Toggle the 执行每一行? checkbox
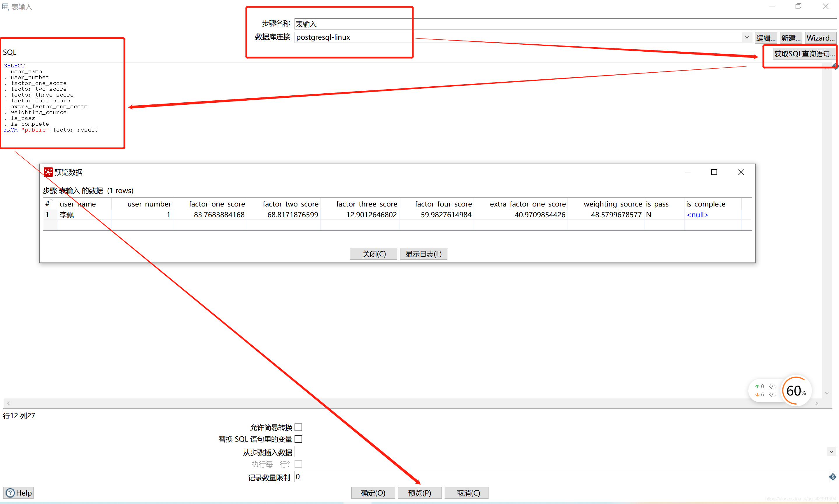Viewport: 839px width, 504px height. pyautogui.click(x=298, y=464)
